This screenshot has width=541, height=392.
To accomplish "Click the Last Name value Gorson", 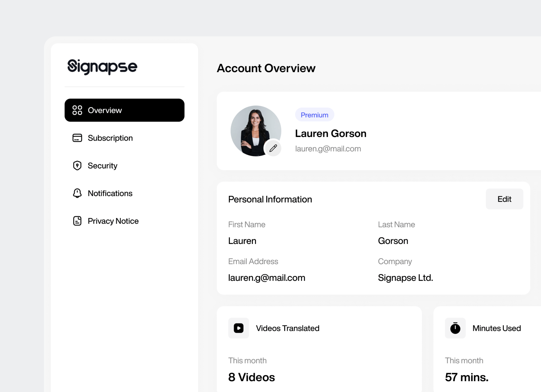I will click(x=393, y=241).
